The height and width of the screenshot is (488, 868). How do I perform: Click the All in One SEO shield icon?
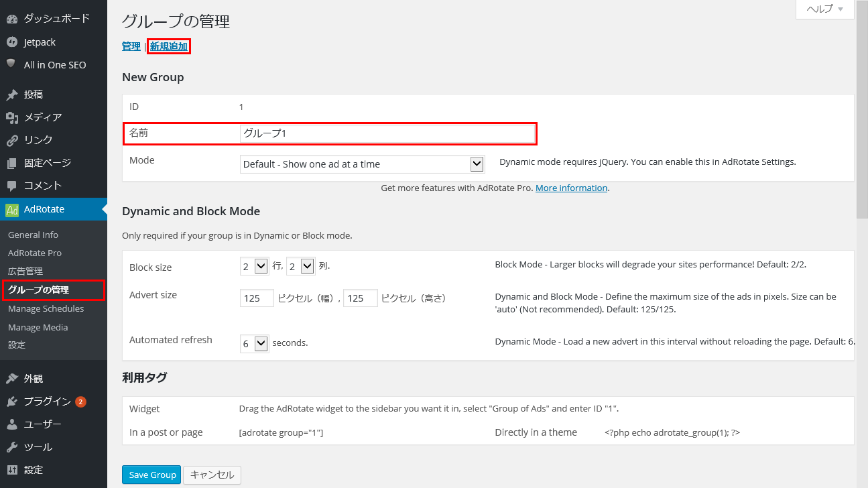coord(11,64)
